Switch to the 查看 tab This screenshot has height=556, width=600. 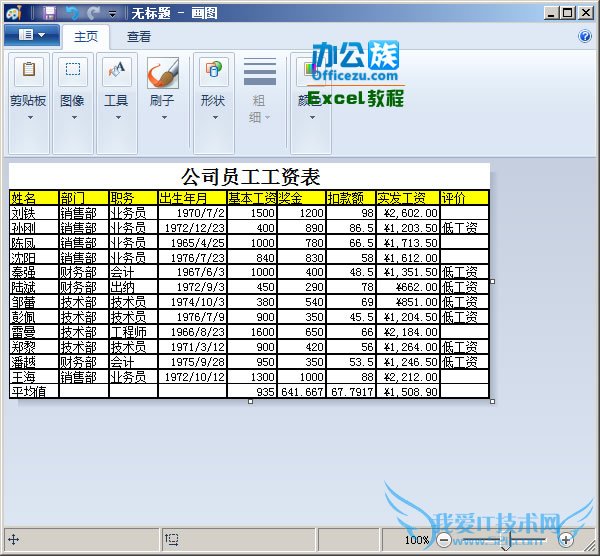(139, 37)
